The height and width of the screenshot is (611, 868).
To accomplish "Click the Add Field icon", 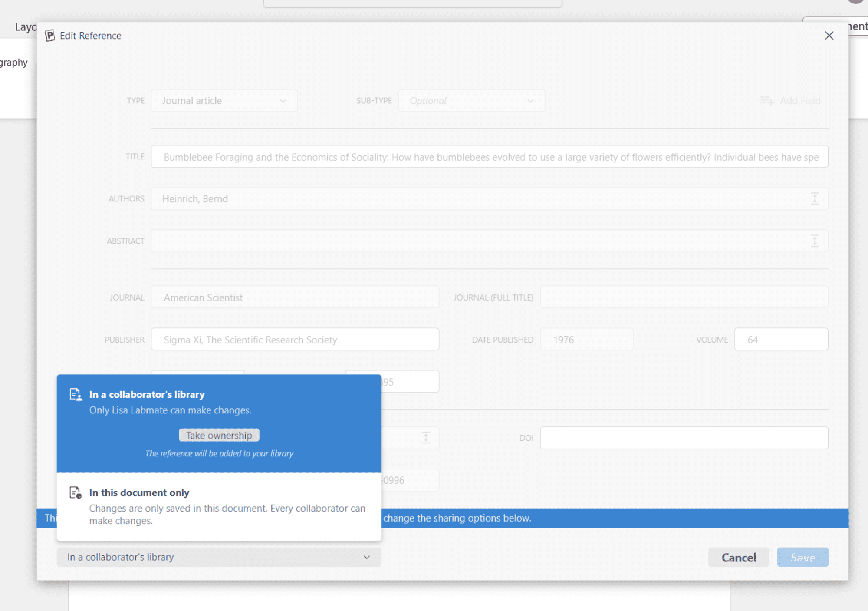I will pyautogui.click(x=767, y=101).
